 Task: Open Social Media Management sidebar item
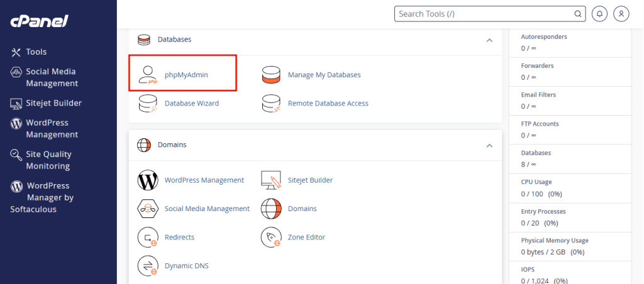coord(52,77)
